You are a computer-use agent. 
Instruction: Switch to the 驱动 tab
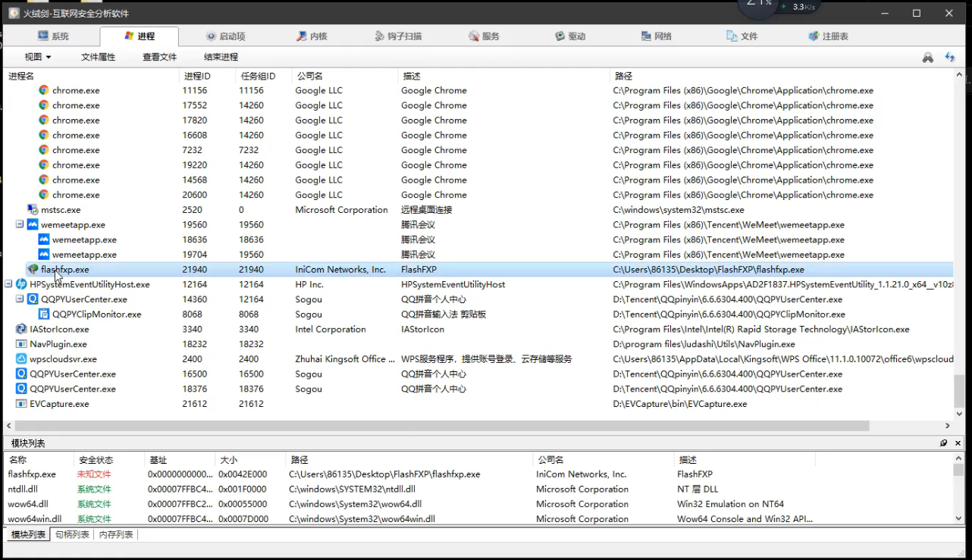(570, 36)
